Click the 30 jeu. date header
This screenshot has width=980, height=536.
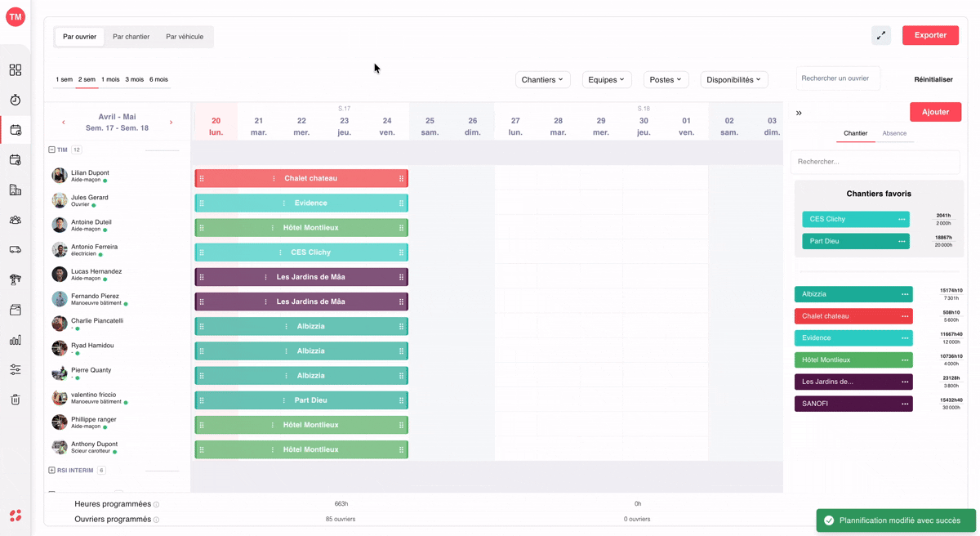pos(644,126)
